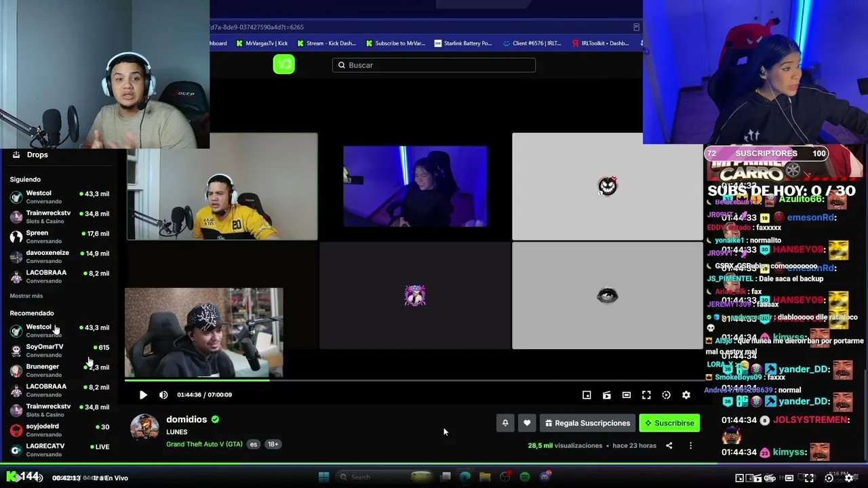Mute the video player volume

(x=163, y=394)
